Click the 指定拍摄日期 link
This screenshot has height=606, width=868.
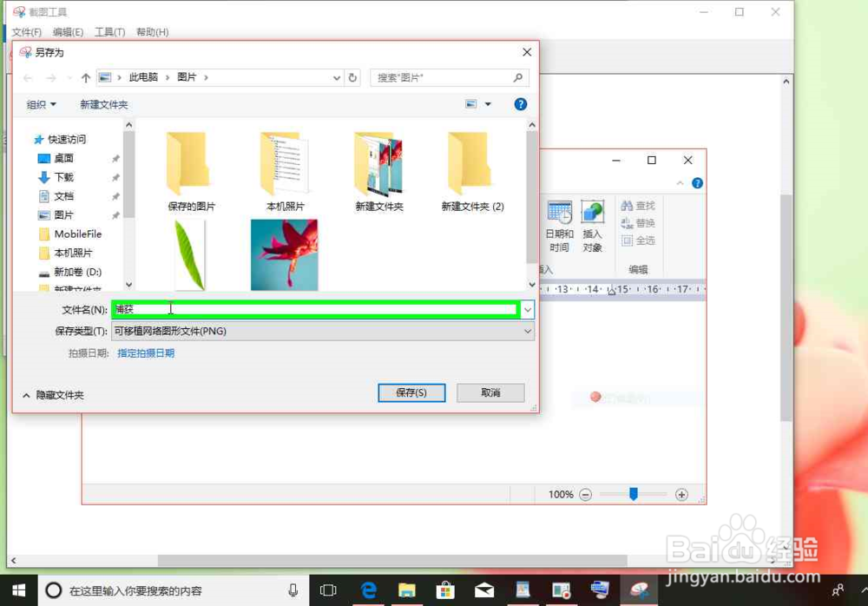point(145,352)
